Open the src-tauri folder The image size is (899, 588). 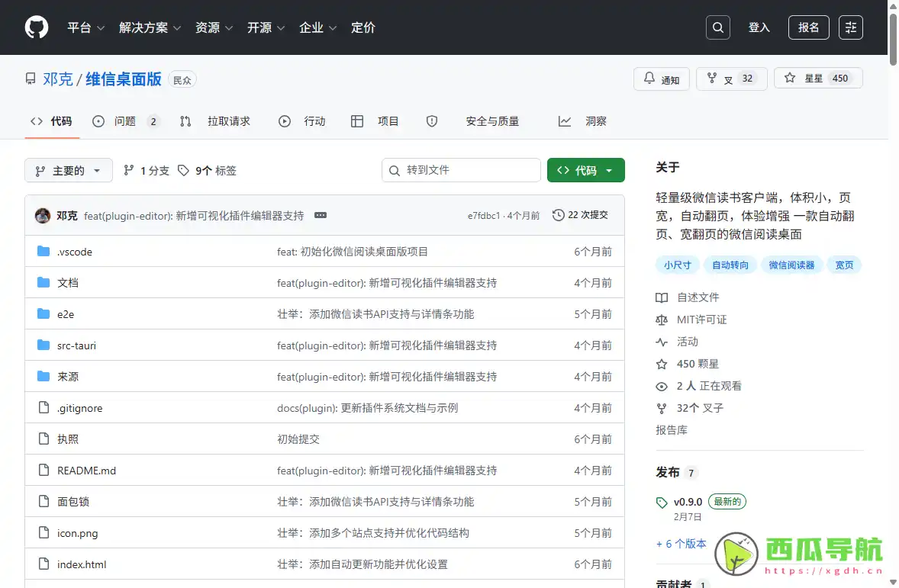coord(76,345)
